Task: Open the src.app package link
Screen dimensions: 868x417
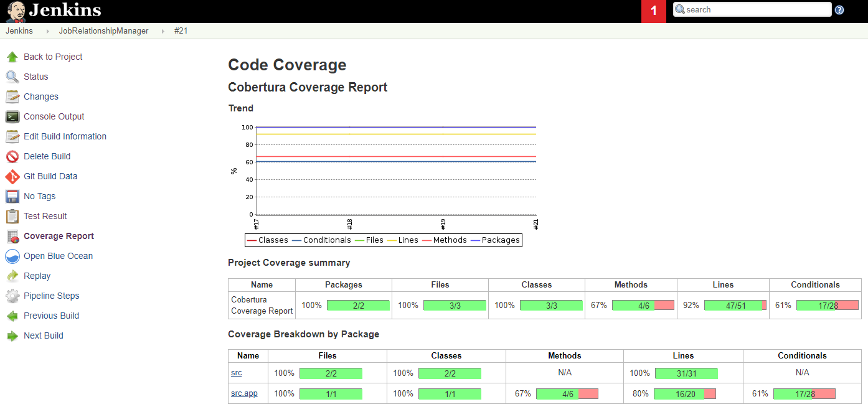Action: coord(244,393)
